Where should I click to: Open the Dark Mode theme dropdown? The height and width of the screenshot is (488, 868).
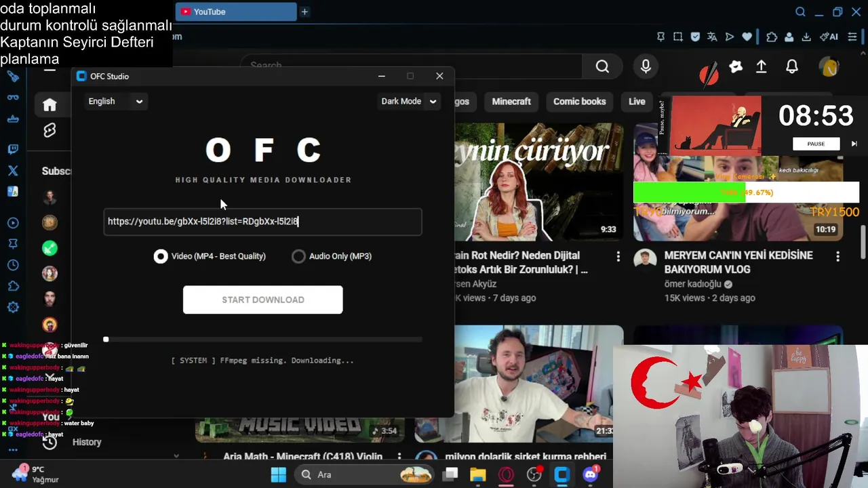(x=409, y=101)
